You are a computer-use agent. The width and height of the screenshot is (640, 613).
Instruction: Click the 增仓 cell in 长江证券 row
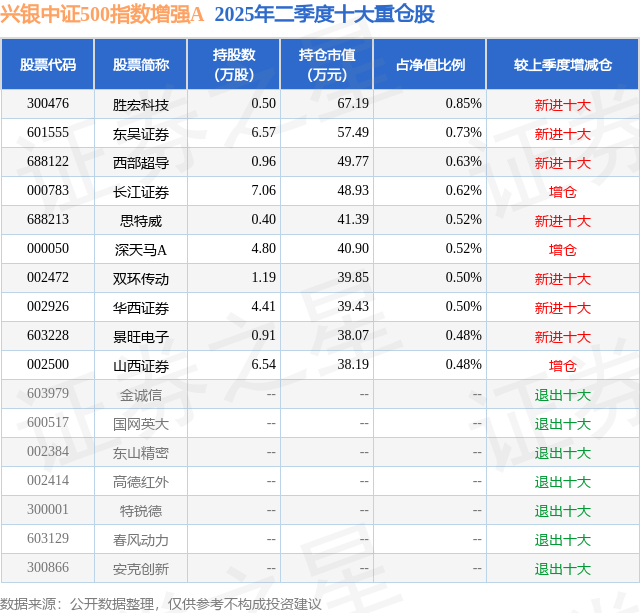[562, 192]
